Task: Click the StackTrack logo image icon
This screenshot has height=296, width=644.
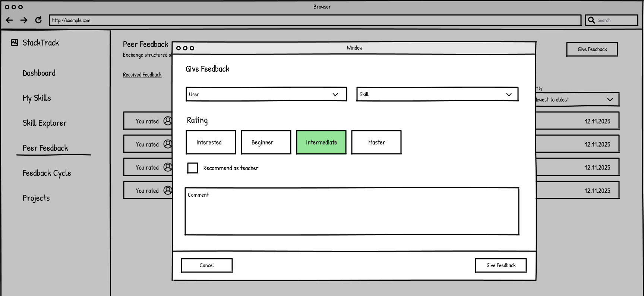Action: (15, 43)
